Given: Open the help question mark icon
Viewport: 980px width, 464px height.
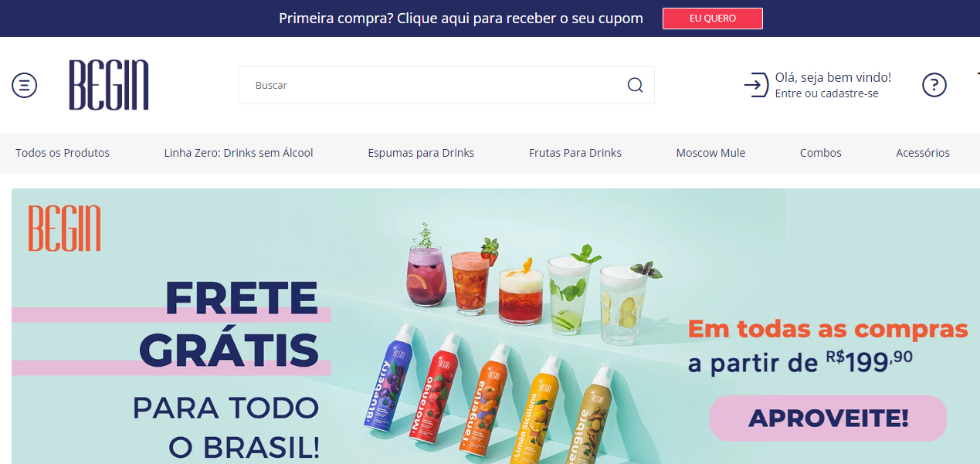Looking at the screenshot, I should [x=934, y=85].
